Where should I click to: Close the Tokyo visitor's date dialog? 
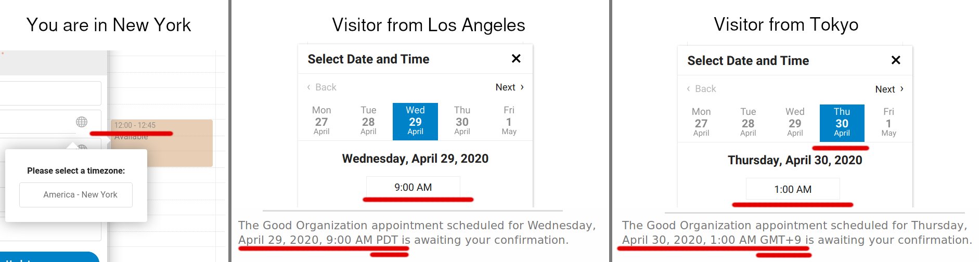[x=896, y=60]
